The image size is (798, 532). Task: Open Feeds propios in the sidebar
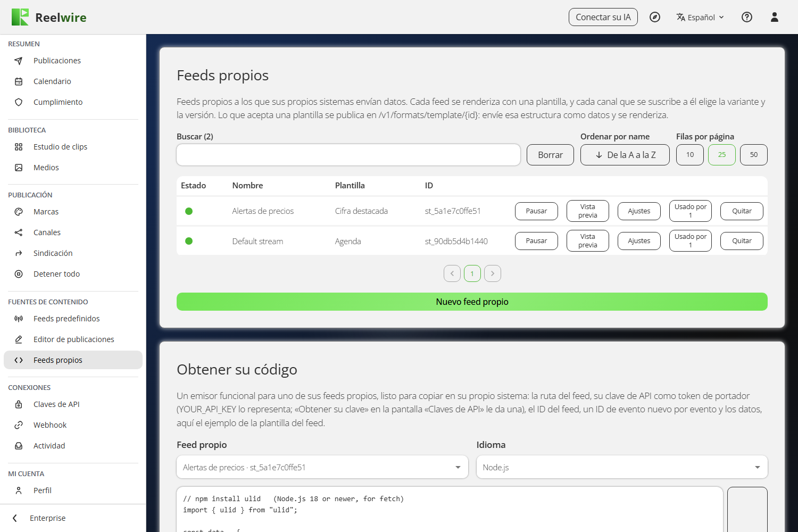click(73, 360)
